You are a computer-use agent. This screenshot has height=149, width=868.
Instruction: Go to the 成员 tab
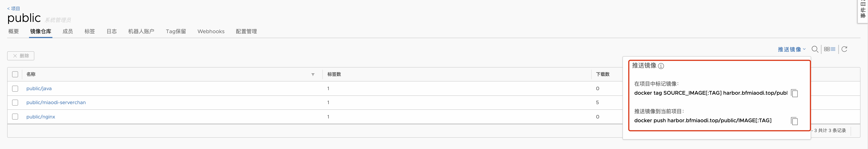coord(67,31)
